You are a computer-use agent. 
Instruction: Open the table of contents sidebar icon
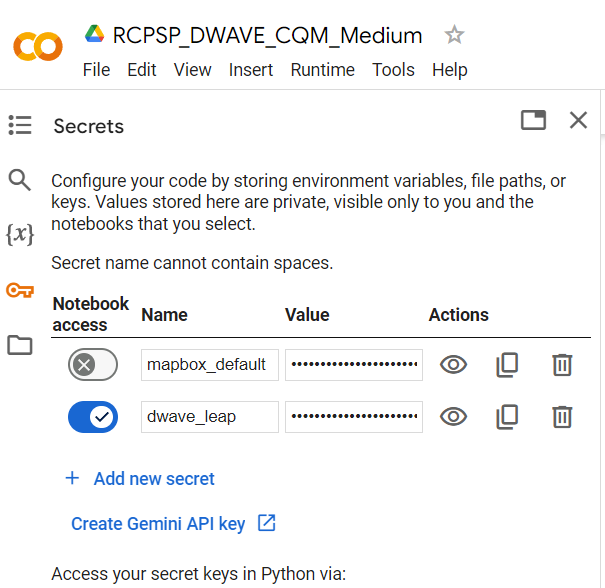point(20,125)
